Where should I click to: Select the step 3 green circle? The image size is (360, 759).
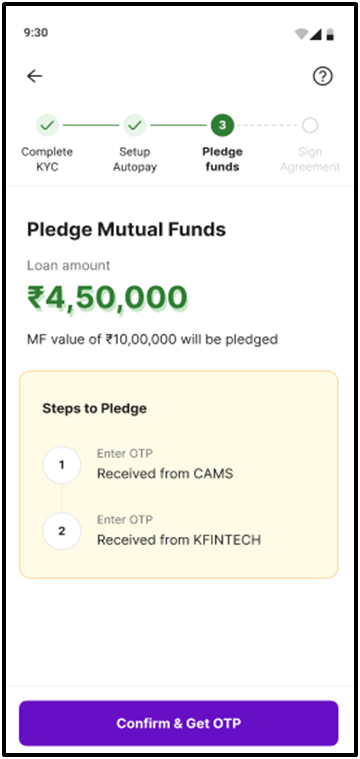point(222,126)
